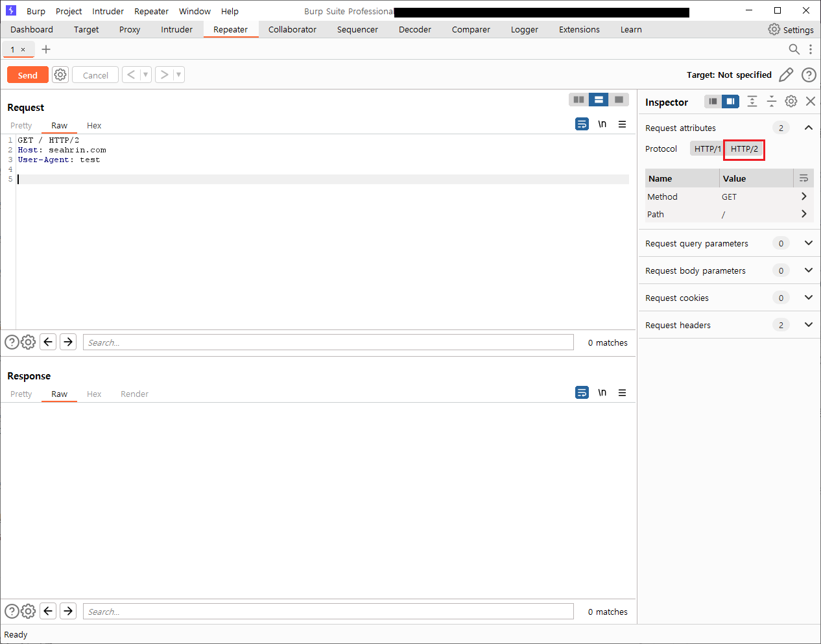Collapse Request attributes section

809,128
